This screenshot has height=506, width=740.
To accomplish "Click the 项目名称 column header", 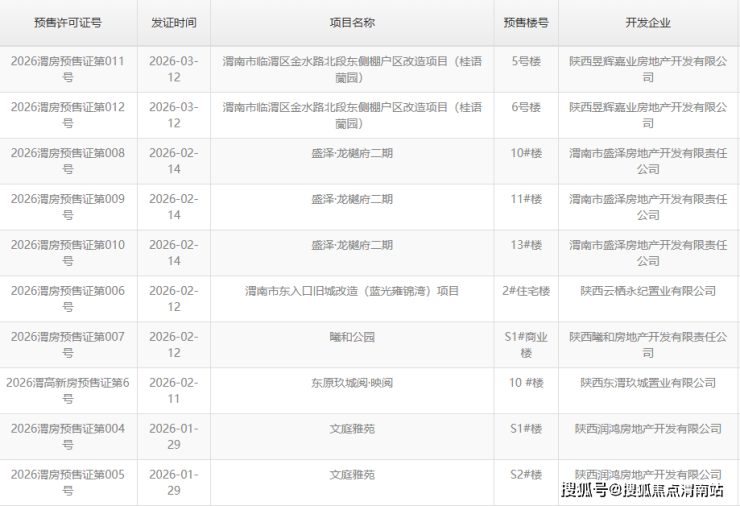I will coord(352,23).
